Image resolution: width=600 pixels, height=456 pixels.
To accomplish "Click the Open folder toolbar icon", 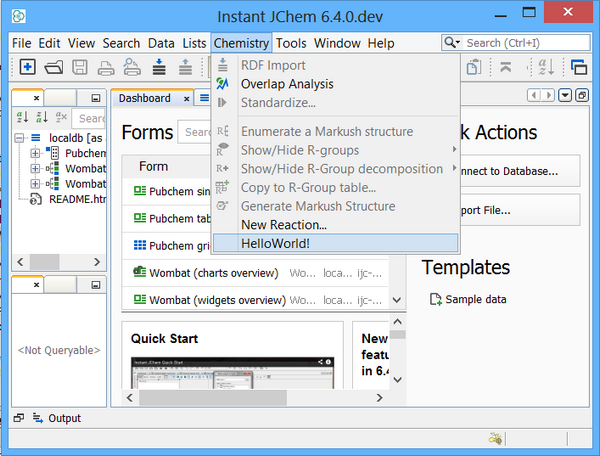I will click(54, 67).
